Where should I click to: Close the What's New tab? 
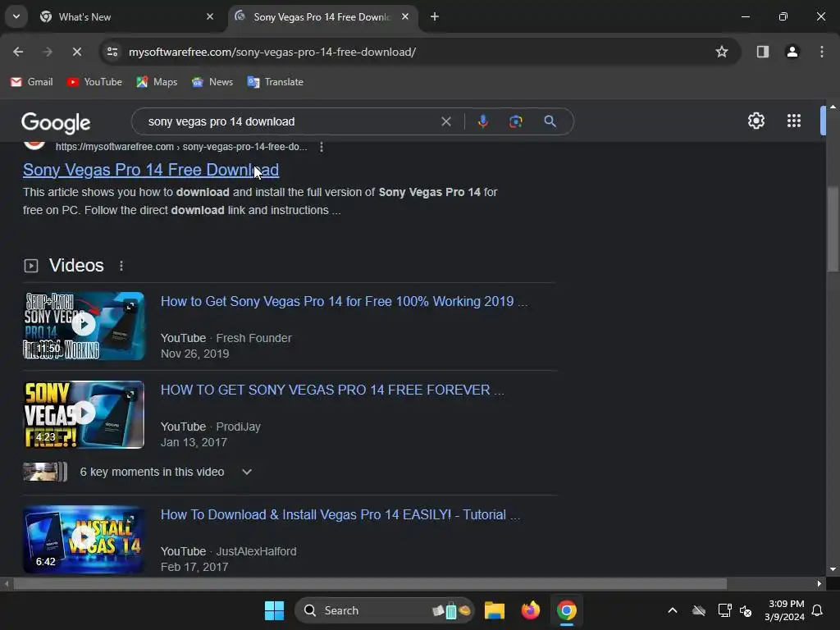click(210, 16)
